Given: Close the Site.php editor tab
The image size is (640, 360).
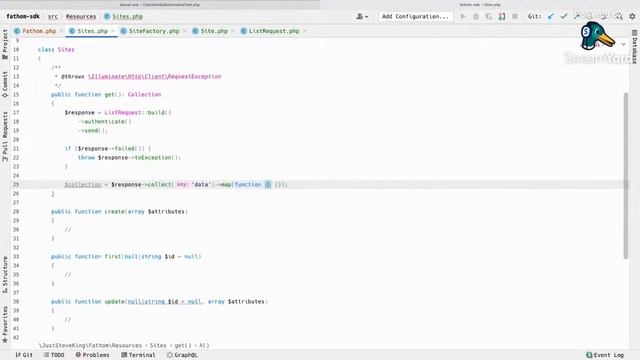Looking at the screenshot, I should coord(233,31).
